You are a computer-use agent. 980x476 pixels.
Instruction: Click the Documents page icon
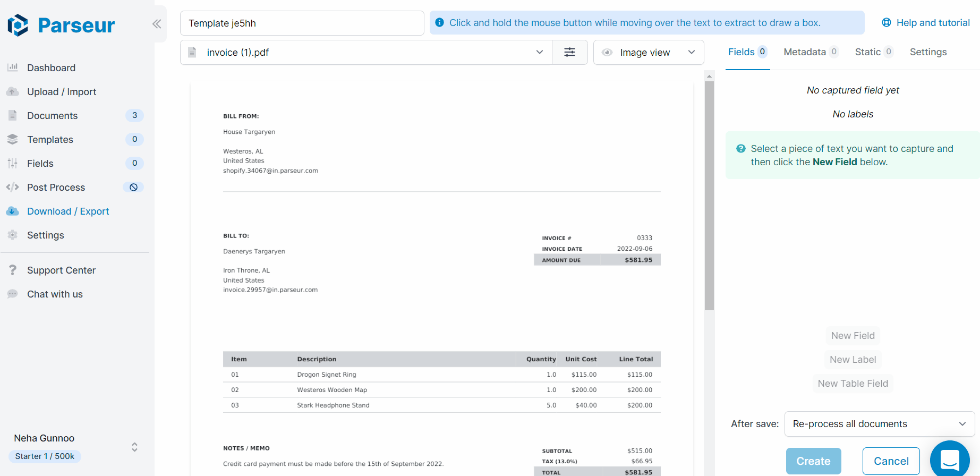13,115
